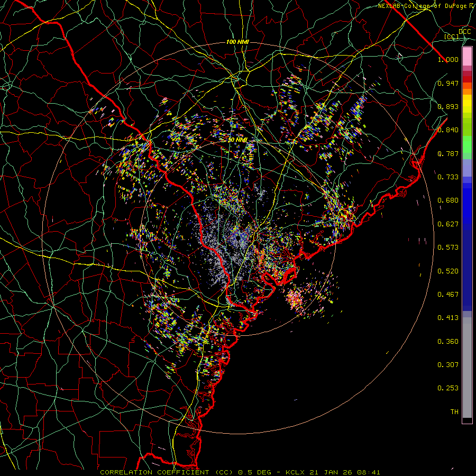Screen dimensions: 476x476
Task: Click the 0.947 legend value
Action: pyautogui.click(x=448, y=83)
